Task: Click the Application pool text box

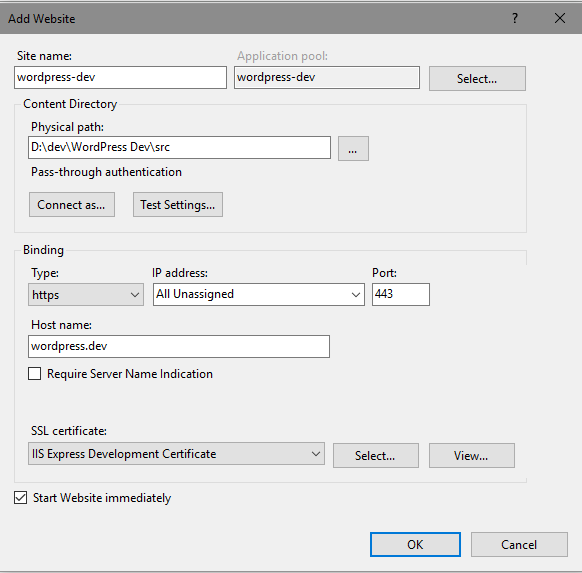Action: [327, 77]
